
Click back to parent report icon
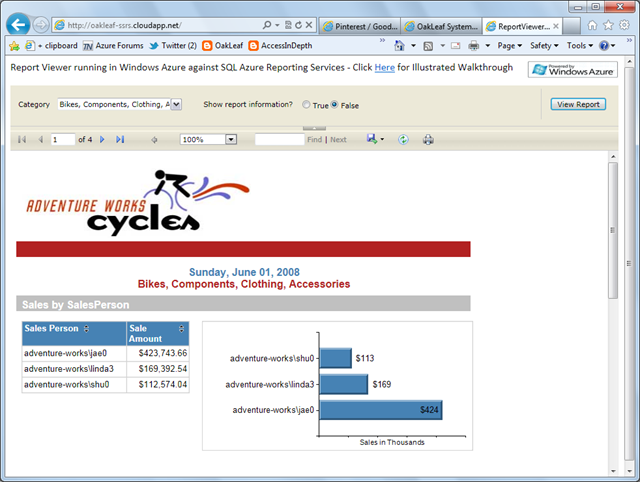[154, 140]
